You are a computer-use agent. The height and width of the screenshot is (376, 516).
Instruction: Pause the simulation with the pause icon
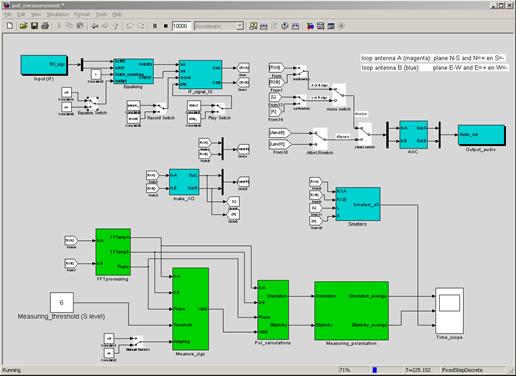(155, 26)
